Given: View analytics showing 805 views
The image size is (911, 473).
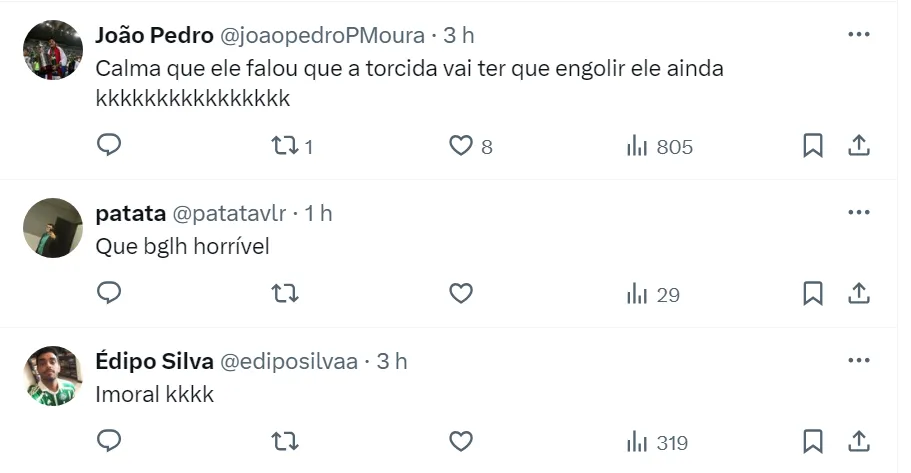Looking at the screenshot, I should click(659, 146).
